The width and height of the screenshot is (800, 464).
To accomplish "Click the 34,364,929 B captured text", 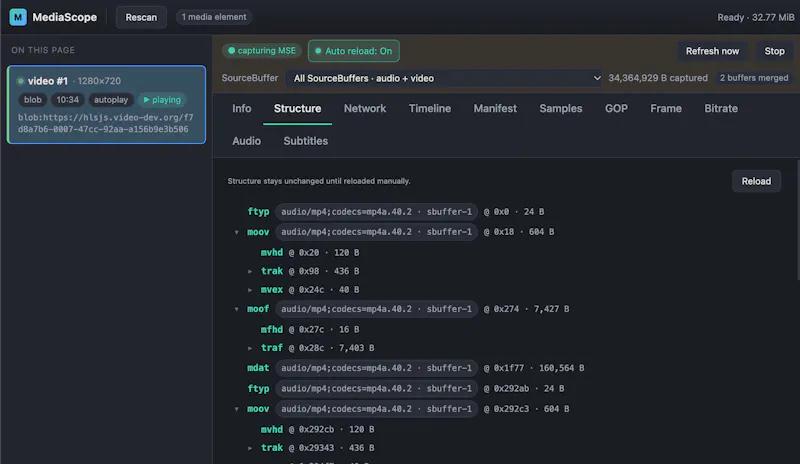I will [658, 78].
